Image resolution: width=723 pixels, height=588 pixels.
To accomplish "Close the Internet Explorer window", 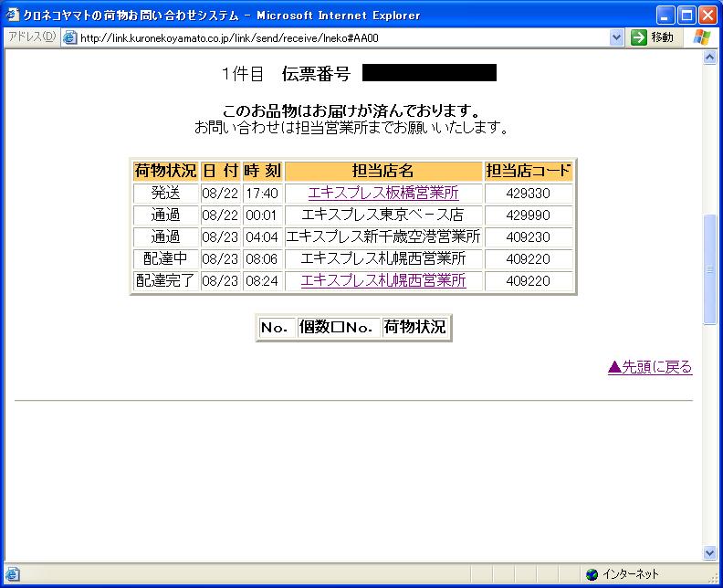I will pyautogui.click(x=707, y=16).
